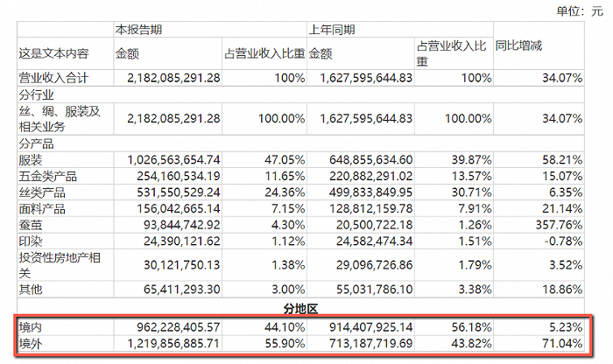Select the 71.04% growth value for 境外

click(562, 344)
